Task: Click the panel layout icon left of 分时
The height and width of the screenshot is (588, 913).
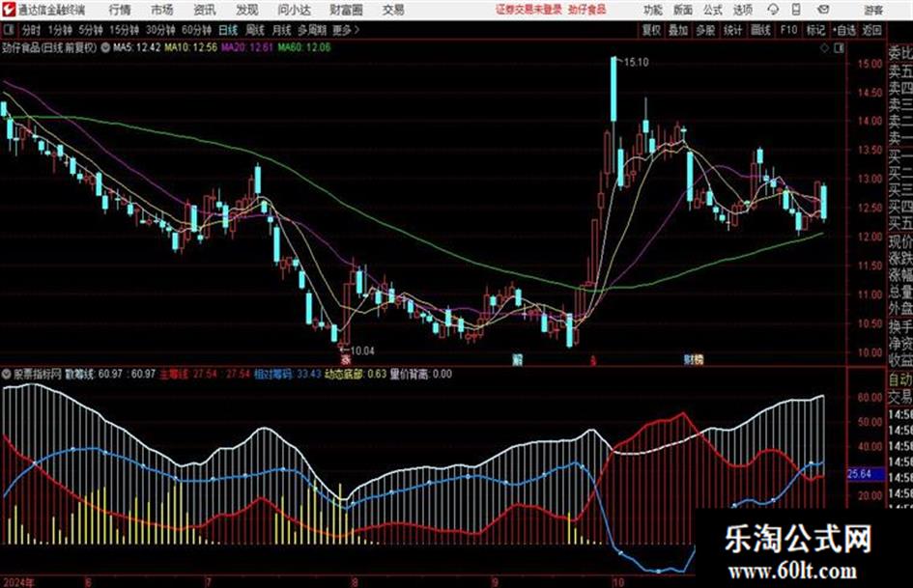Action: pyautogui.click(x=8, y=29)
